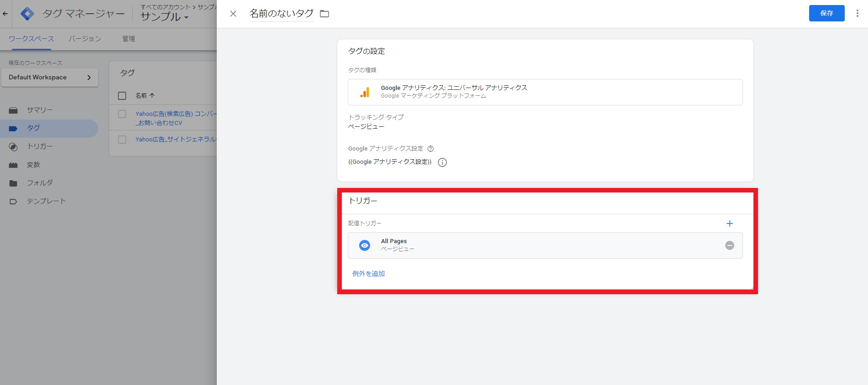Image resolution: width=868 pixels, height=385 pixels.
Task: Click the 保存 save button
Action: pos(826,13)
